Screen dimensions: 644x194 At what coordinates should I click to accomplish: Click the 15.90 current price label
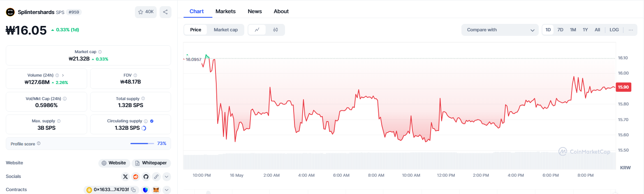pyautogui.click(x=623, y=87)
